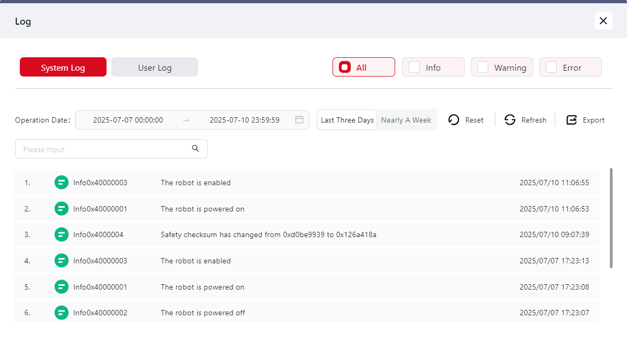
Task: Click info icon on first log entry
Action: point(62,183)
